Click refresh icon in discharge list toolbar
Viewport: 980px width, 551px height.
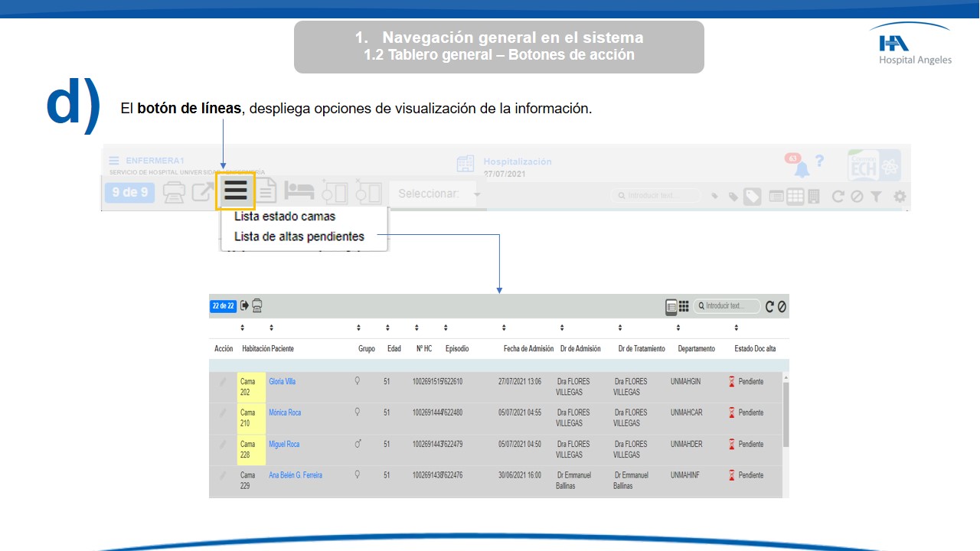(769, 306)
